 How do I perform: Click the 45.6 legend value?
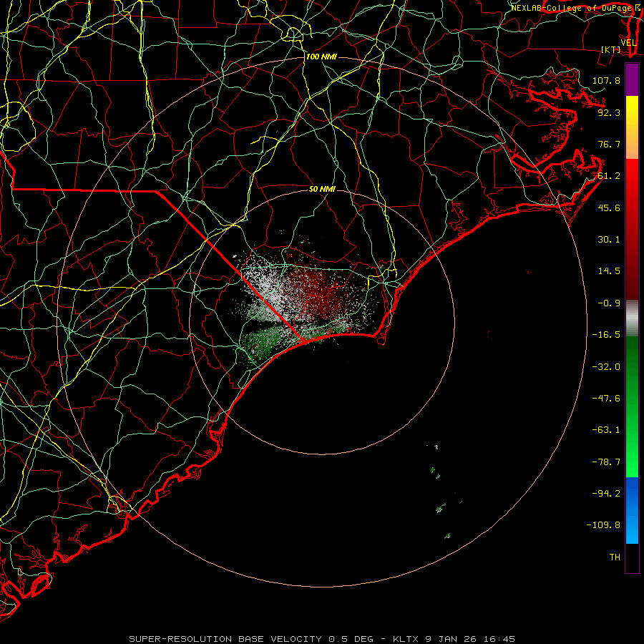click(x=609, y=208)
